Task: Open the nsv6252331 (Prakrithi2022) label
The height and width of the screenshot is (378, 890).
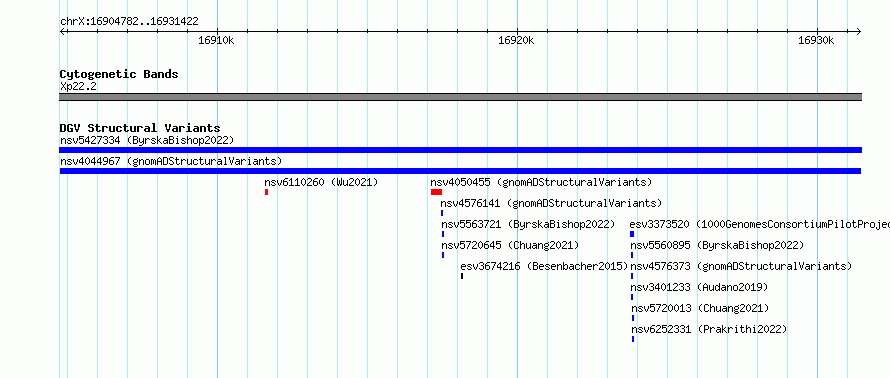Action: pyautogui.click(x=710, y=329)
